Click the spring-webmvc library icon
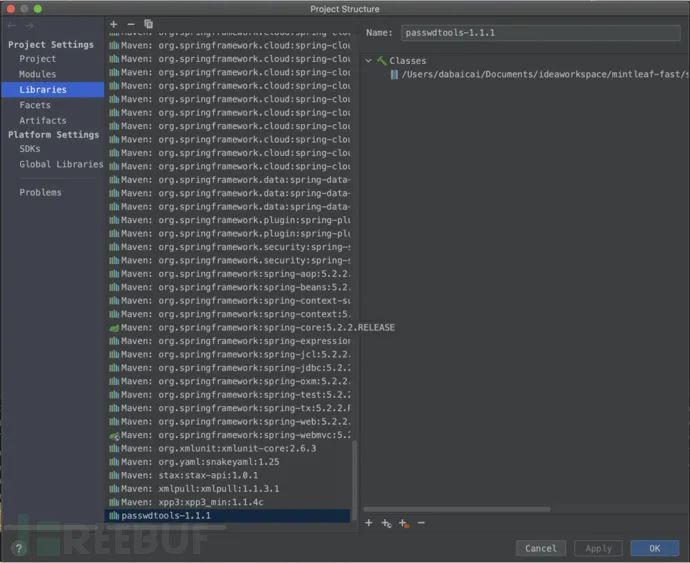 114,435
